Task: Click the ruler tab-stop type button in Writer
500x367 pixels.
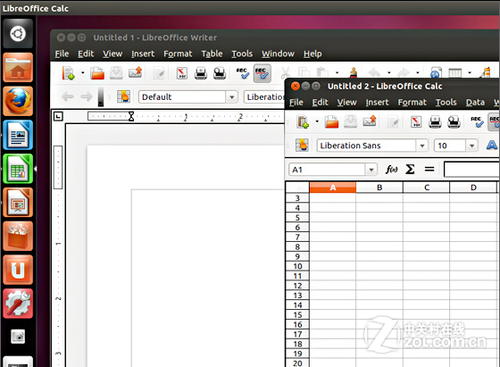Action: pos(58,116)
